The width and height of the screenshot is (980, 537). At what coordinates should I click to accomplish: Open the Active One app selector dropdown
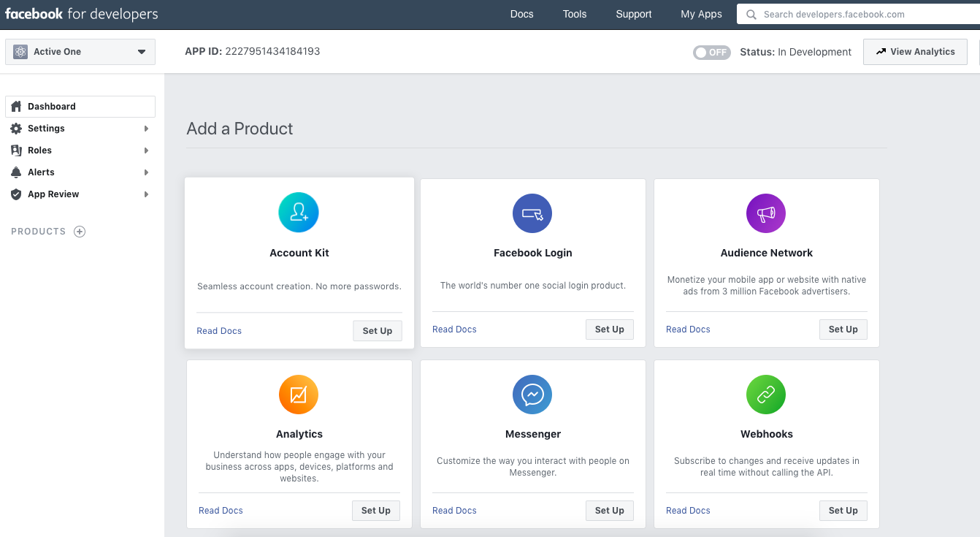[80, 52]
